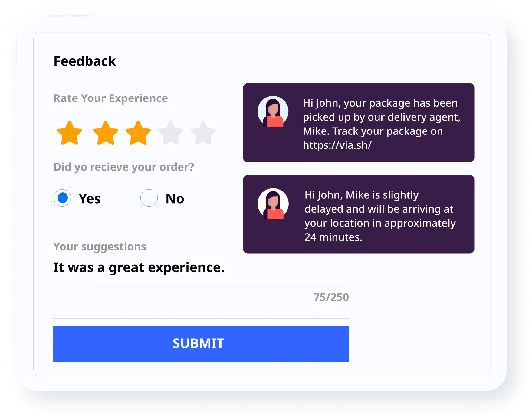The height and width of the screenshot is (418, 532).
Task: Select the Yes radio button
Action: tap(62, 198)
